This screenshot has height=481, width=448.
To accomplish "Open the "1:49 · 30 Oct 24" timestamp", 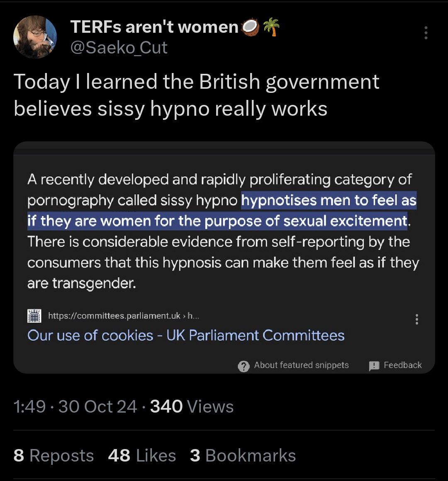I will coord(75,407).
